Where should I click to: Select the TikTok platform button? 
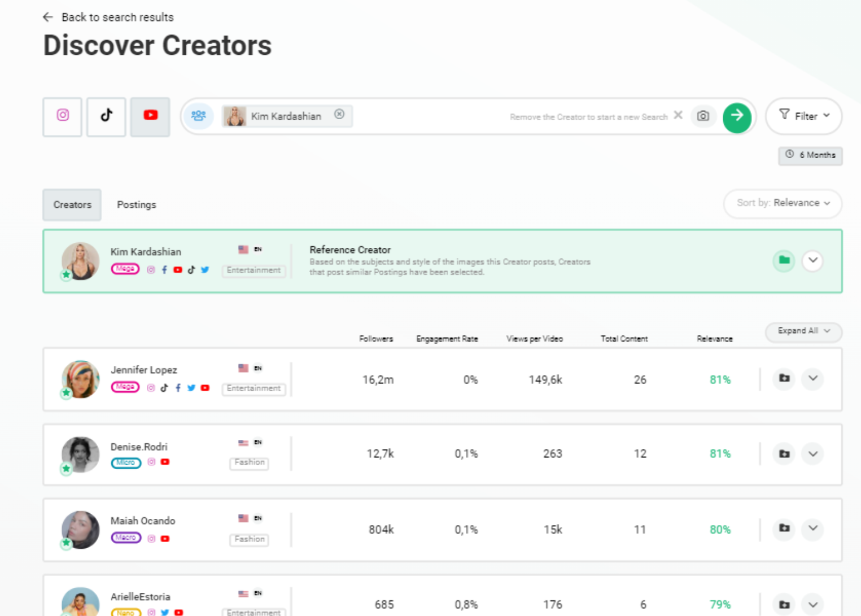pos(106,116)
